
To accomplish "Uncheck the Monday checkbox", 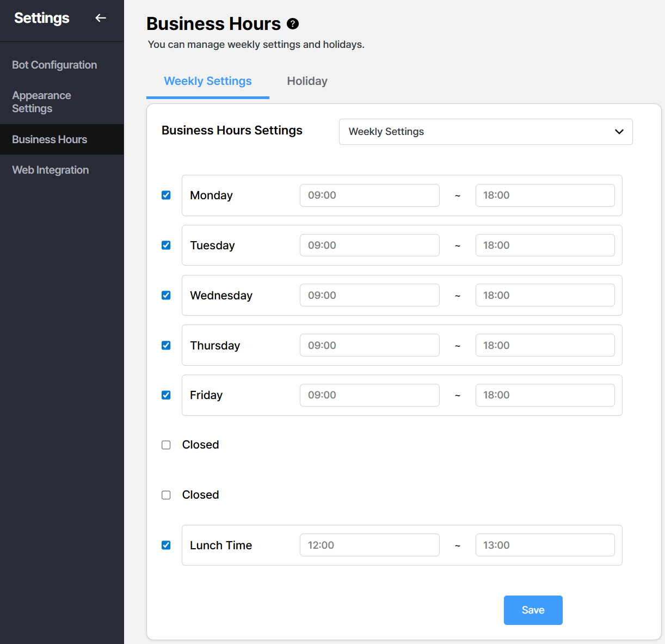I will coord(166,195).
